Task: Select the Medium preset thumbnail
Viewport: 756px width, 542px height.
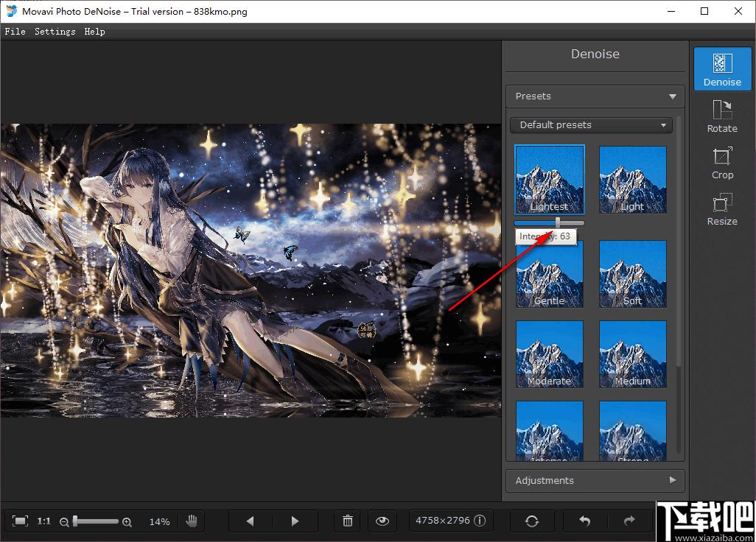Action: pyautogui.click(x=632, y=354)
